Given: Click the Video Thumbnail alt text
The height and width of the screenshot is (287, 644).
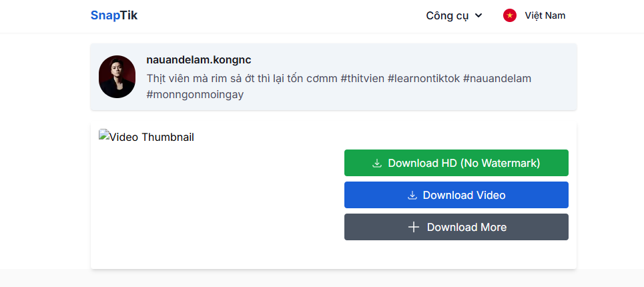Looking at the screenshot, I should (x=152, y=137).
